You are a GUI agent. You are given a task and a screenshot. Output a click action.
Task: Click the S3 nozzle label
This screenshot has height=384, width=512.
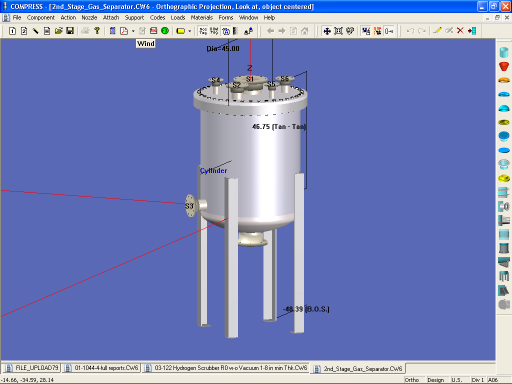pyautogui.click(x=189, y=206)
